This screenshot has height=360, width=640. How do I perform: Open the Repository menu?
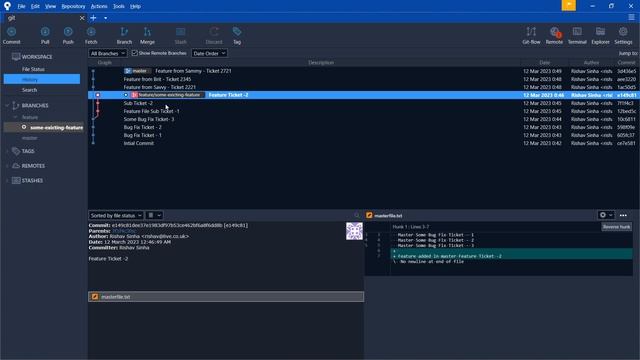point(73,6)
